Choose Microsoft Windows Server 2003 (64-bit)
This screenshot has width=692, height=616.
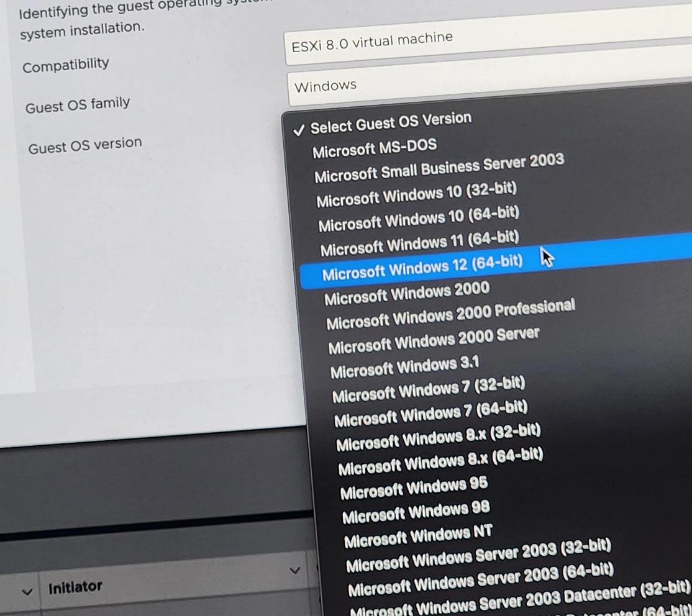(481, 579)
